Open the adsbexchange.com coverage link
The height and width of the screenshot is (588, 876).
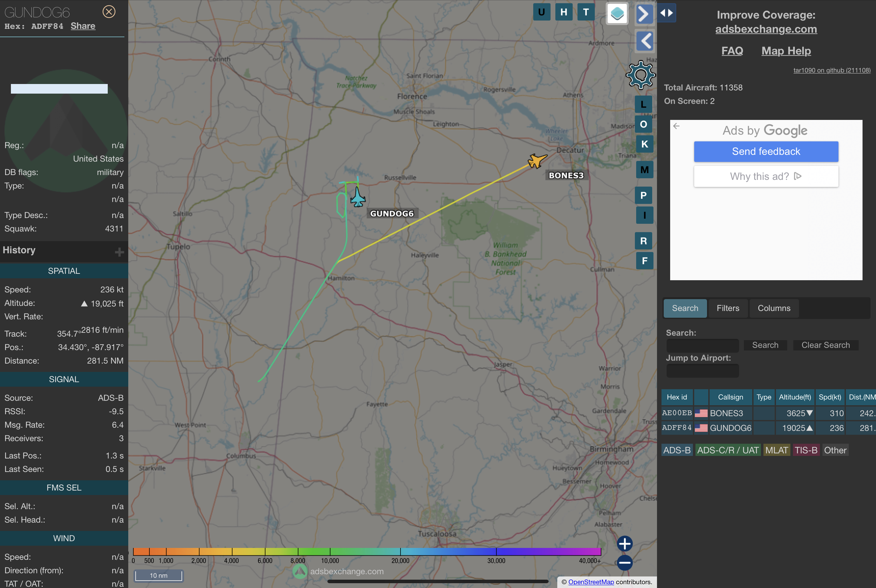[x=766, y=29]
